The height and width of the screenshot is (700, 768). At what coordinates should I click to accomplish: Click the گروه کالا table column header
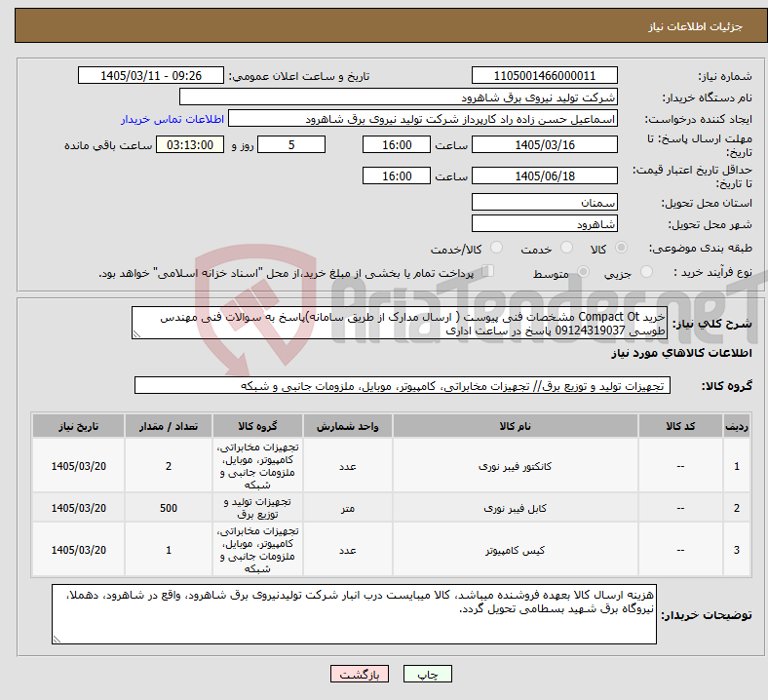[257, 426]
